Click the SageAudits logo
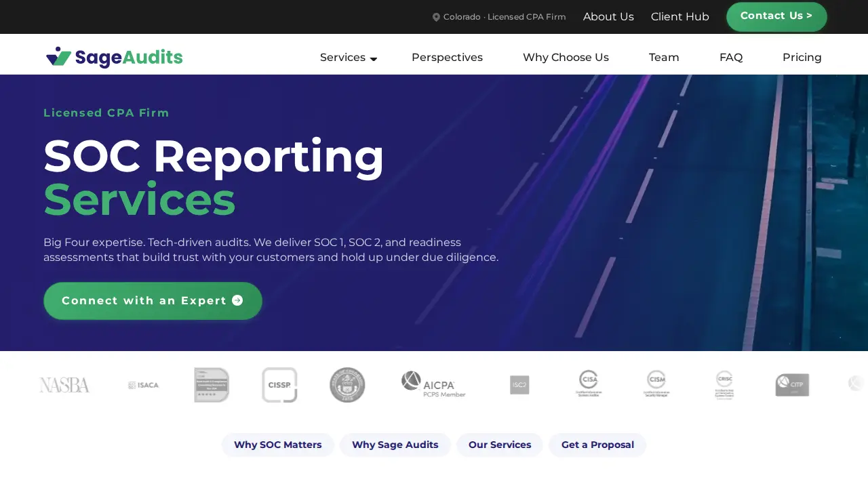 [114, 58]
